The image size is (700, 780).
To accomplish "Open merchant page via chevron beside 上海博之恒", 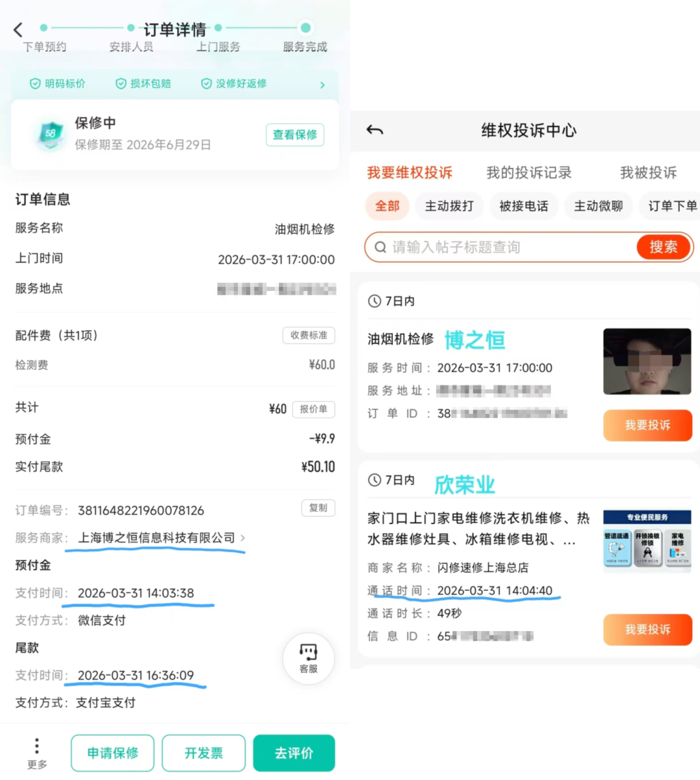I will click(243, 538).
